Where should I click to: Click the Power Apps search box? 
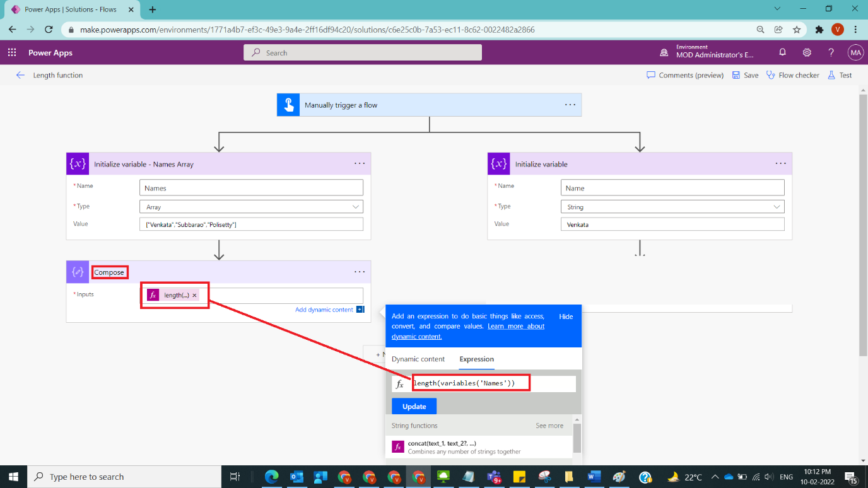pos(363,53)
